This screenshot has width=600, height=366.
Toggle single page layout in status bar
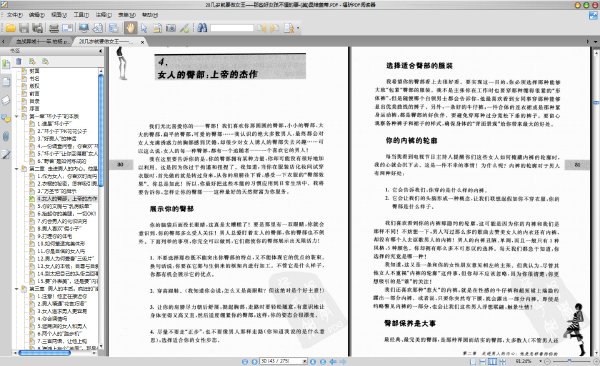coord(473,361)
